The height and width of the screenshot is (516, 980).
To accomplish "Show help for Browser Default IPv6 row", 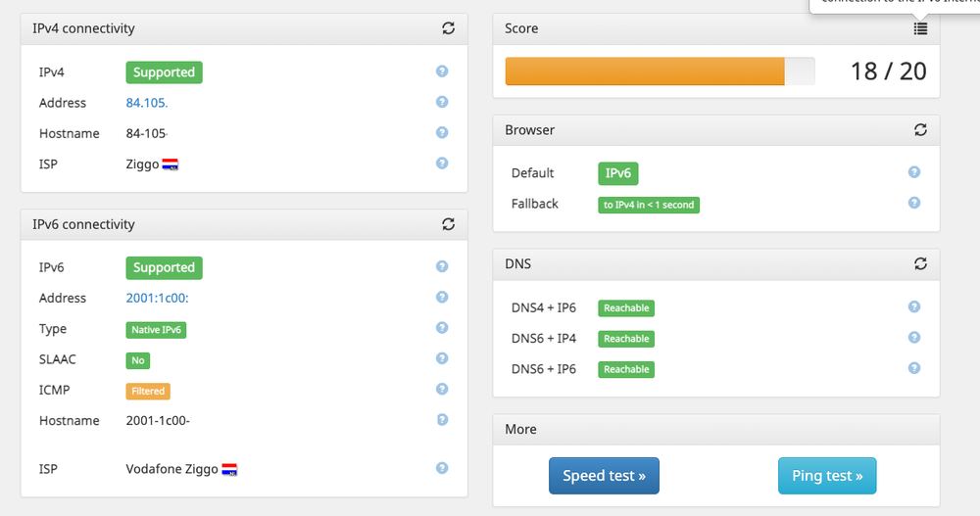I will tap(914, 172).
